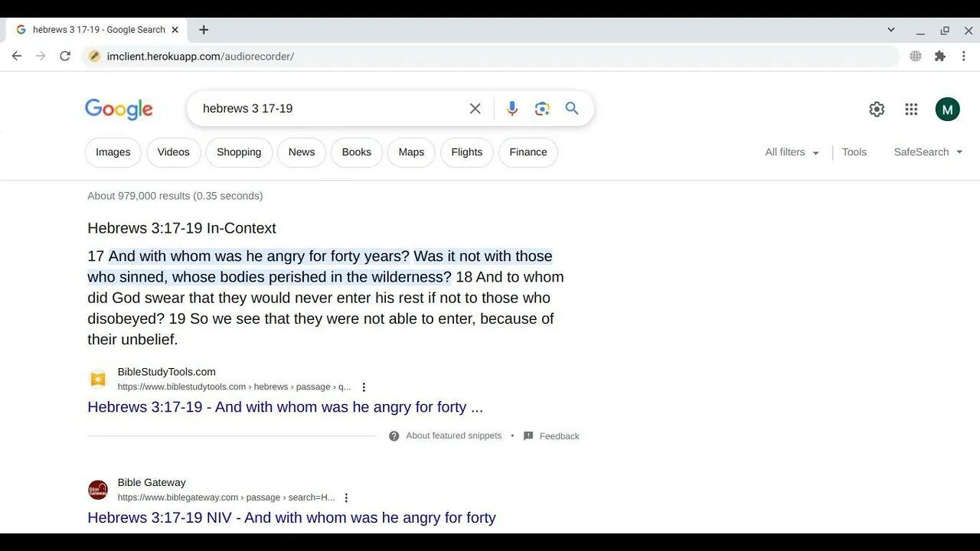980x551 pixels.
Task: Click the biblestudytools.com URL breadcrumb
Action: (234, 387)
